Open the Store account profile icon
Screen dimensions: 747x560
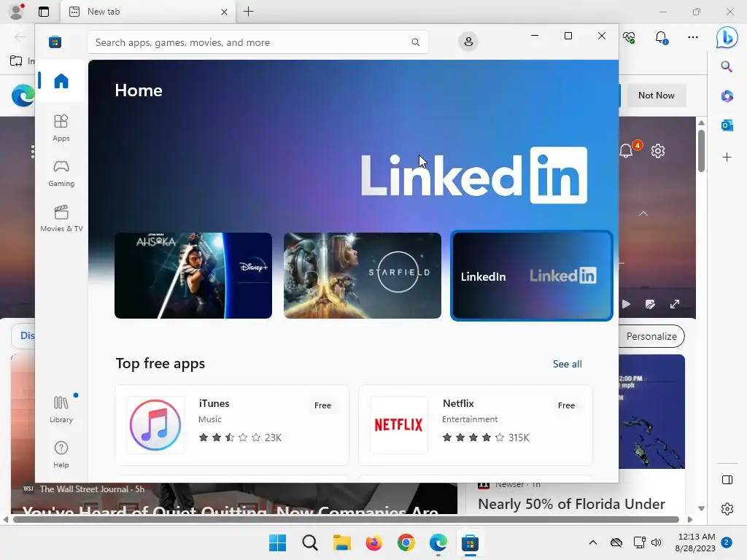(468, 42)
